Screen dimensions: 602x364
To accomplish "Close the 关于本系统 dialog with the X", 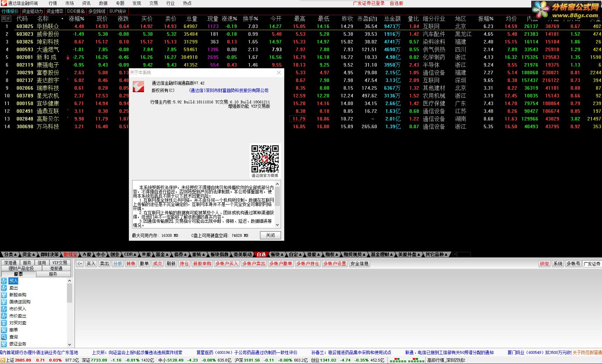I will coord(279,73).
